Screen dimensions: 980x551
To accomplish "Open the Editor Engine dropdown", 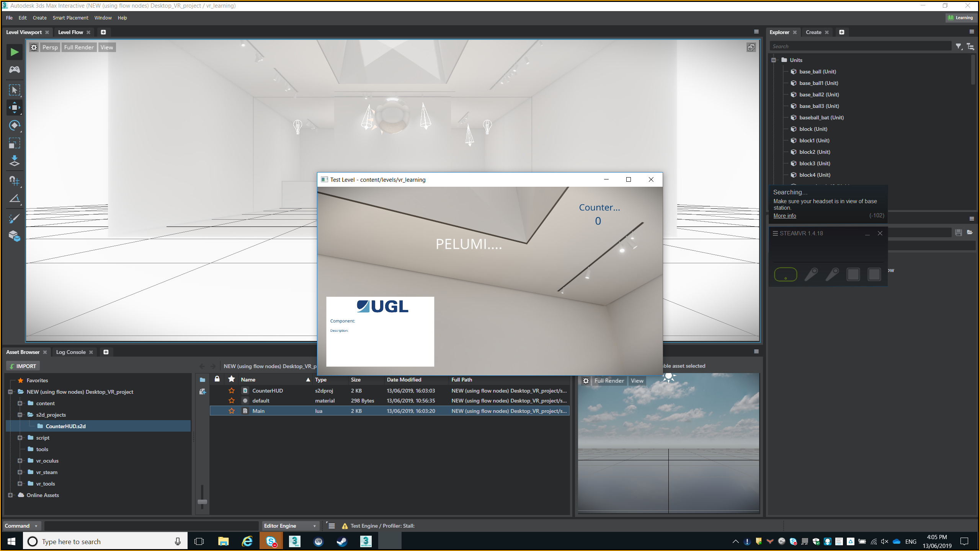I will click(x=290, y=526).
